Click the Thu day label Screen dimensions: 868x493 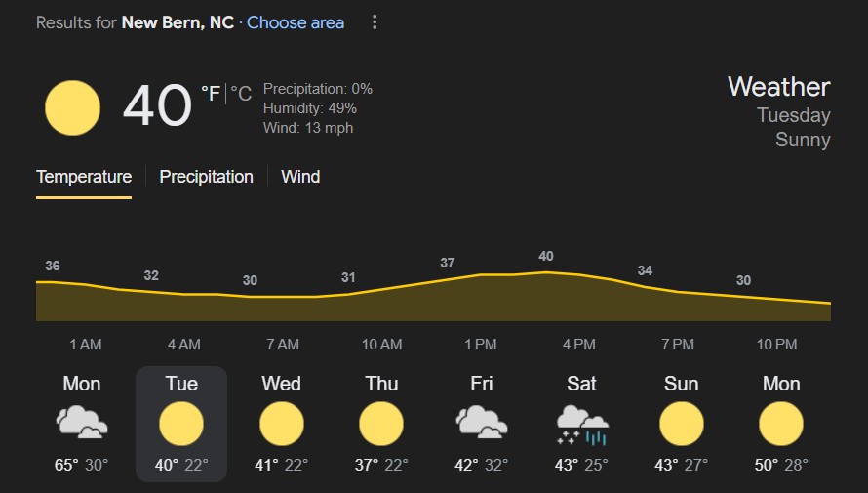(381, 384)
